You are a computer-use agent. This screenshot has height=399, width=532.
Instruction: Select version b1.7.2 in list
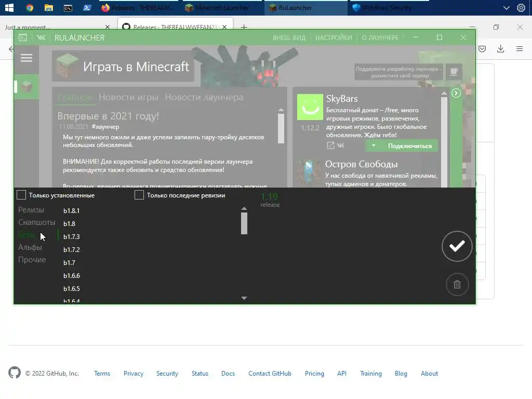point(71,250)
